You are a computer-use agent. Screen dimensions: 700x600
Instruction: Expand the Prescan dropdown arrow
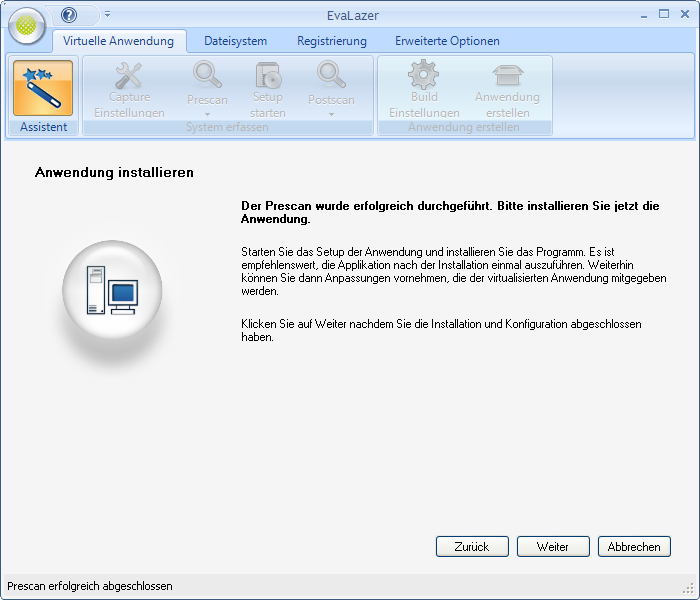[207, 114]
